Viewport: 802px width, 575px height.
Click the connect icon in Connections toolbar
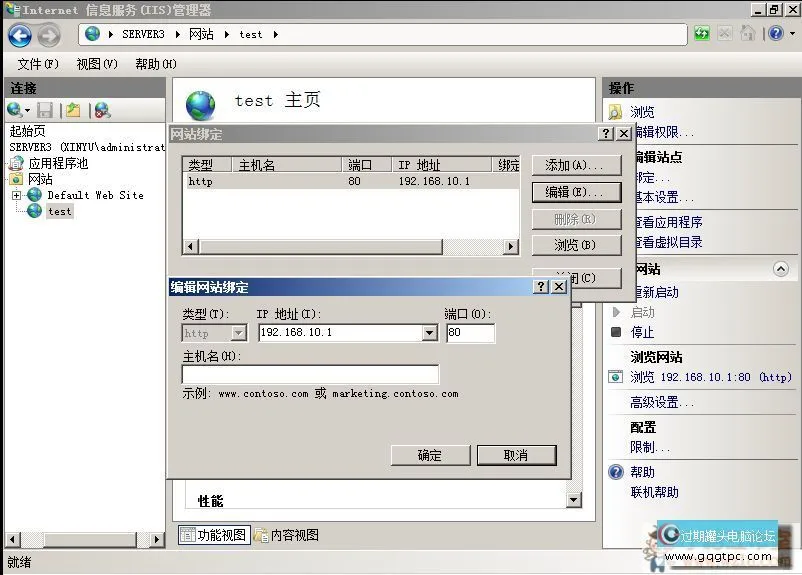coord(14,109)
